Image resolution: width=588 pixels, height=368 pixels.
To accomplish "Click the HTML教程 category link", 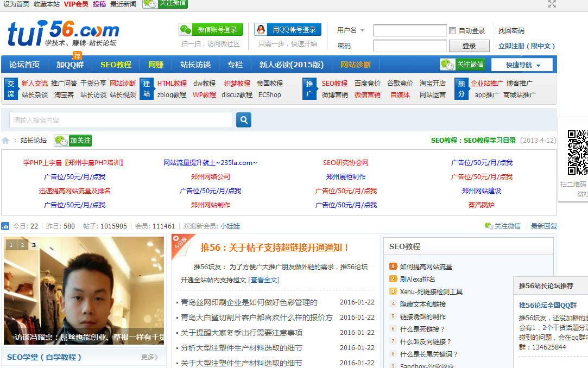I will click(172, 83).
